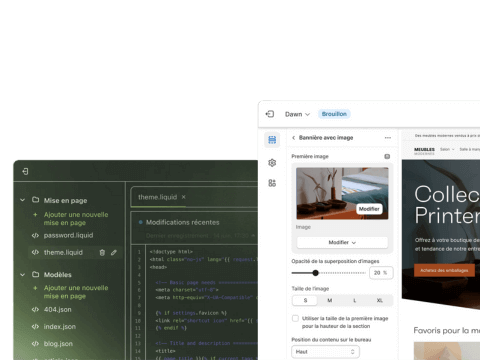Click the three-dot menu next to Bannière avec image
The width and height of the screenshot is (480, 360).
tap(388, 138)
